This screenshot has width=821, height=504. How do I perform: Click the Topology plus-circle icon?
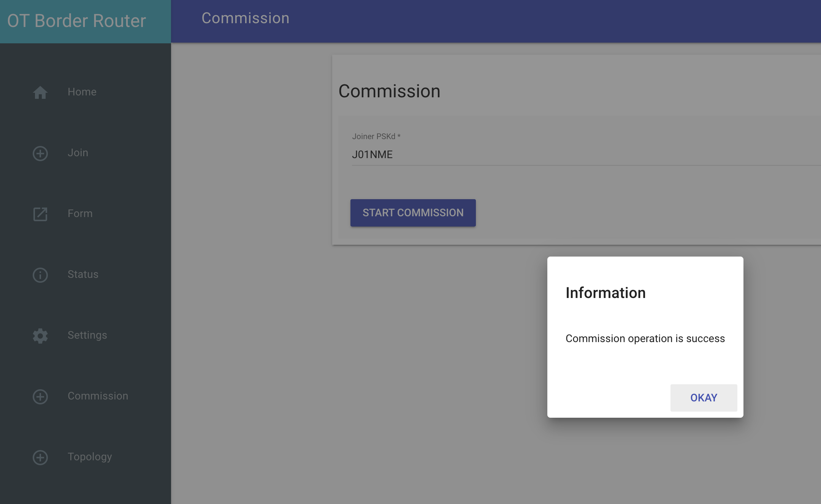pyautogui.click(x=40, y=457)
